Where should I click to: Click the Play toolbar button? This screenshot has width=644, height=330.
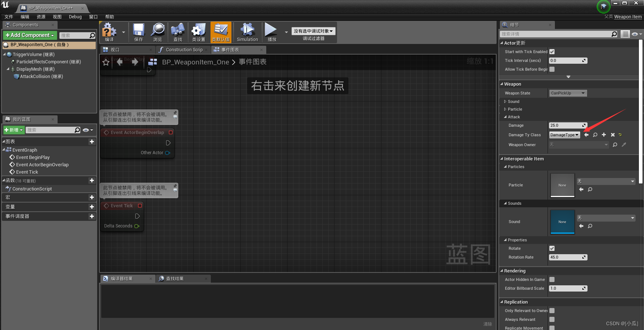[271, 32]
